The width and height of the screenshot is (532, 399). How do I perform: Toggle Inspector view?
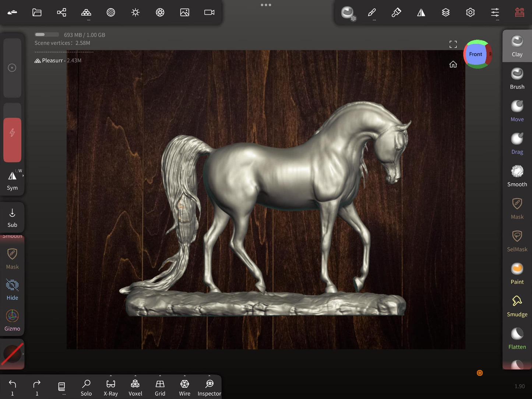click(x=209, y=388)
